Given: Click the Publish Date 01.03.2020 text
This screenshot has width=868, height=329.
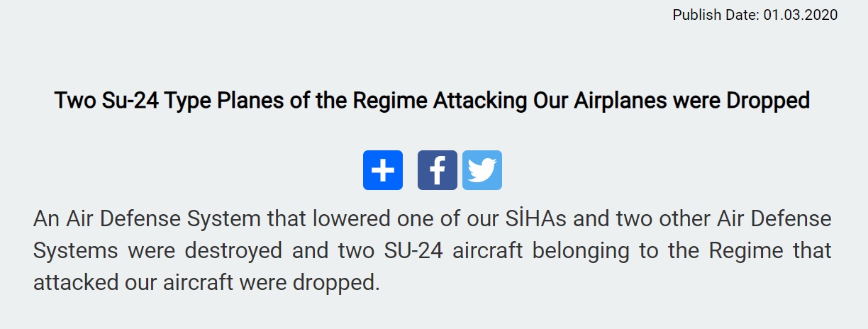Looking at the screenshot, I should pos(755,15).
